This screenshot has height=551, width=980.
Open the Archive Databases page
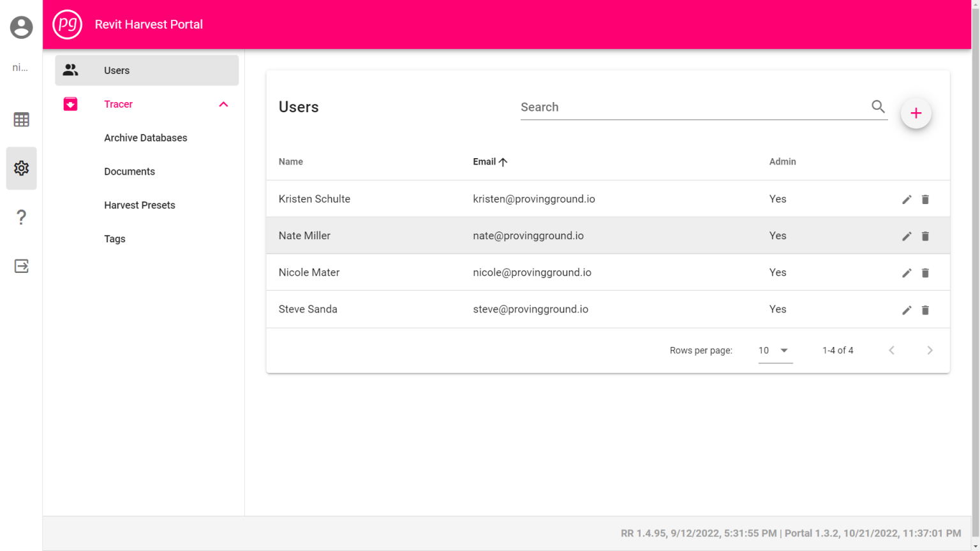click(145, 138)
